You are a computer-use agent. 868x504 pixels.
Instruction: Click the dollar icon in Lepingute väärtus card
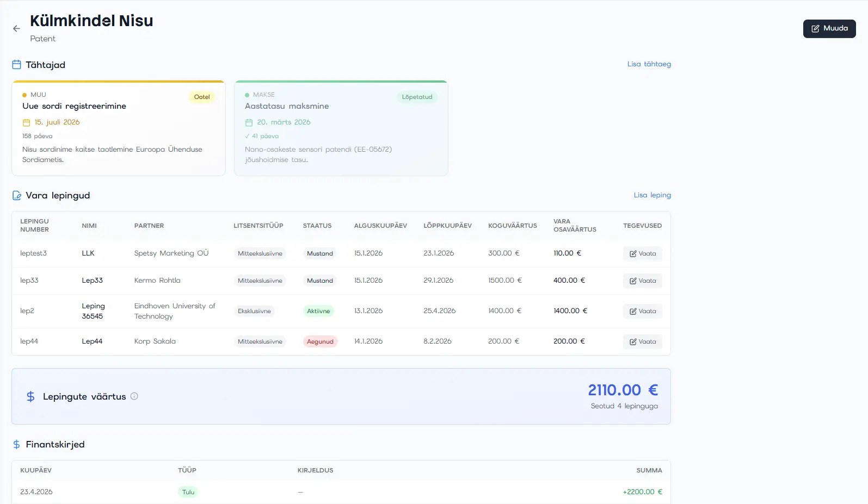point(30,397)
